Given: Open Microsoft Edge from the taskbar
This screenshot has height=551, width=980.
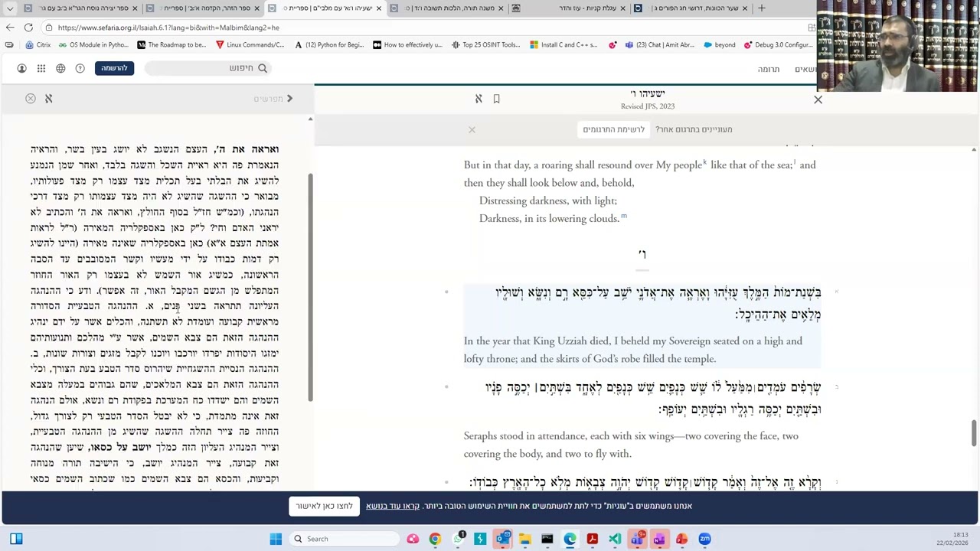Looking at the screenshot, I should (570, 539).
